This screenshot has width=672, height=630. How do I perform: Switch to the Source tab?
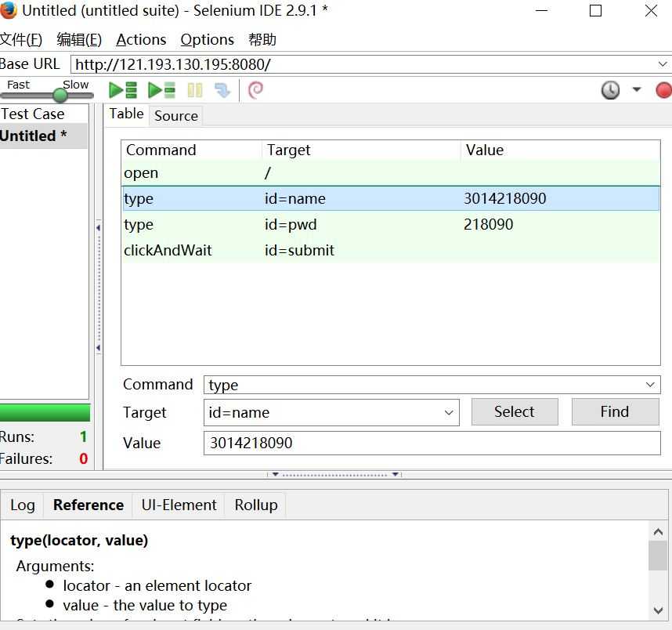(176, 116)
